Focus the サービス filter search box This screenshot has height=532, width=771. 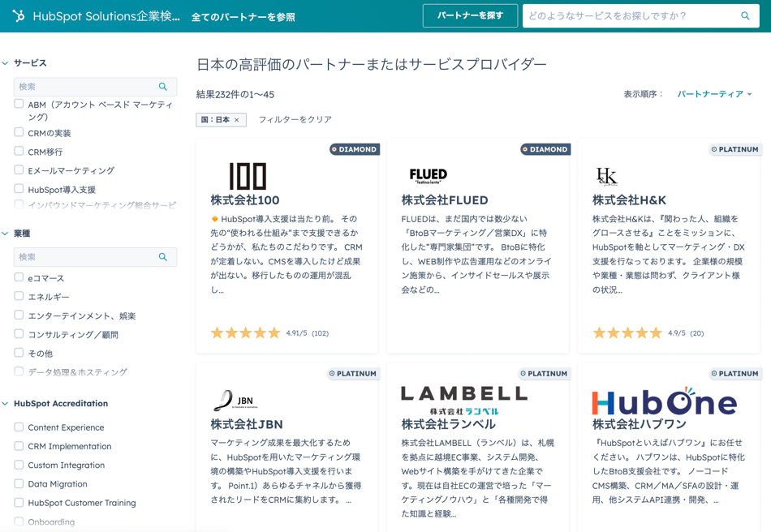(x=95, y=87)
